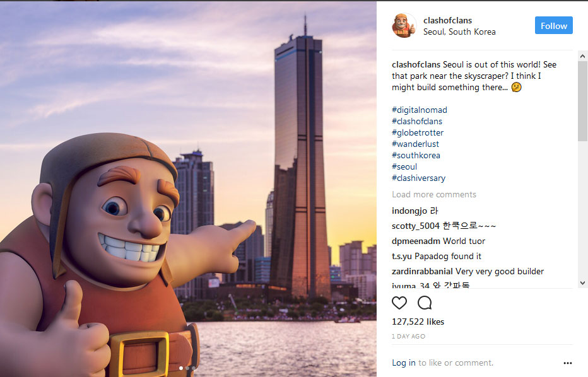Click the comments scrollbar down arrow
The width and height of the screenshot is (588, 377).
[x=582, y=283]
